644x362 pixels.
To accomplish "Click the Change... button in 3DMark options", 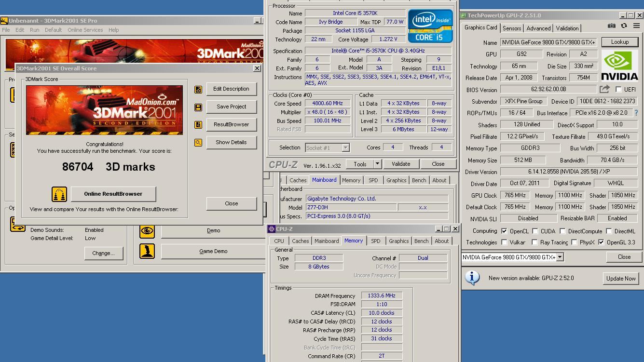I will click(x=104, y=253).
